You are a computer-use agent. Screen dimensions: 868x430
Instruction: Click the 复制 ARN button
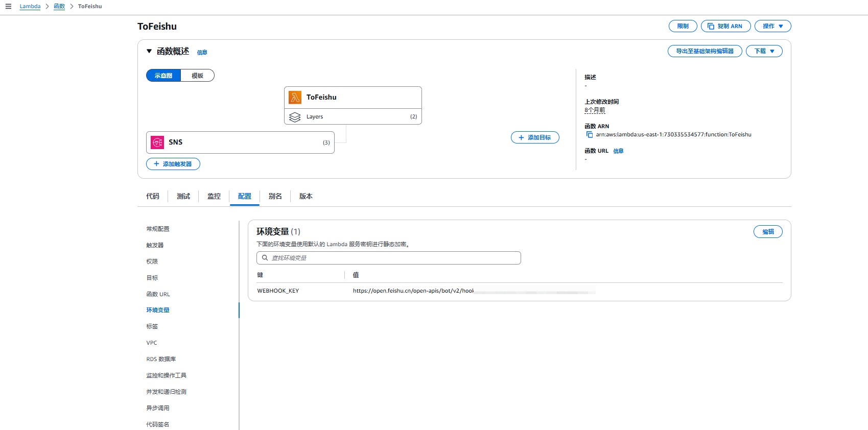(725, 26)
